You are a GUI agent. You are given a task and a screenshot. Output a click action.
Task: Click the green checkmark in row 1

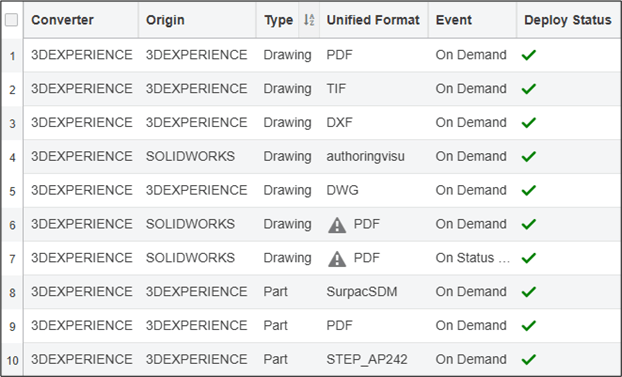tap(529, 55)
